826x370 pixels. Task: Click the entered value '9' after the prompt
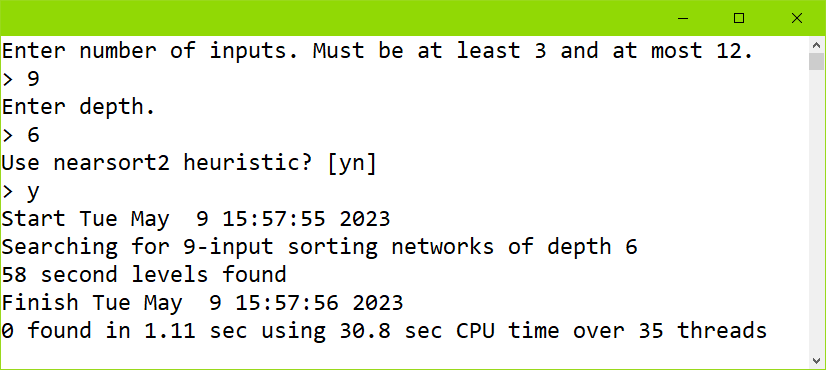(33, 79)
